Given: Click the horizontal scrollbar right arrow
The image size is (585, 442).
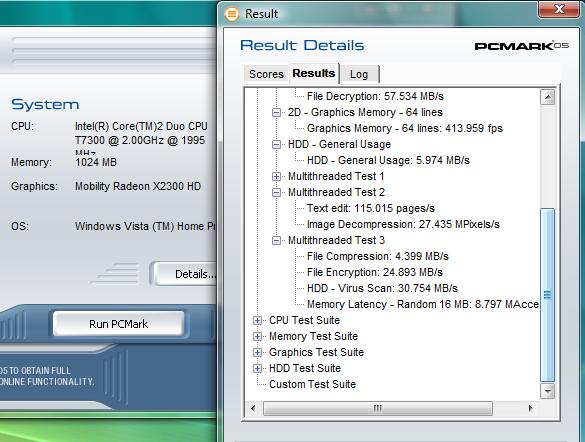Looking at the screenshot, I should (530, 408).
